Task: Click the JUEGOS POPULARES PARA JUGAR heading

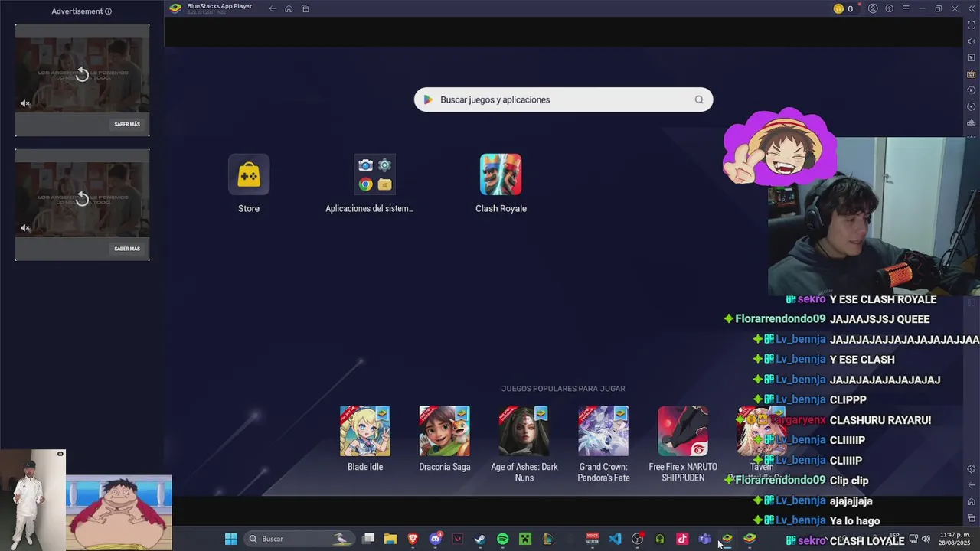Action: click(563, 389)
